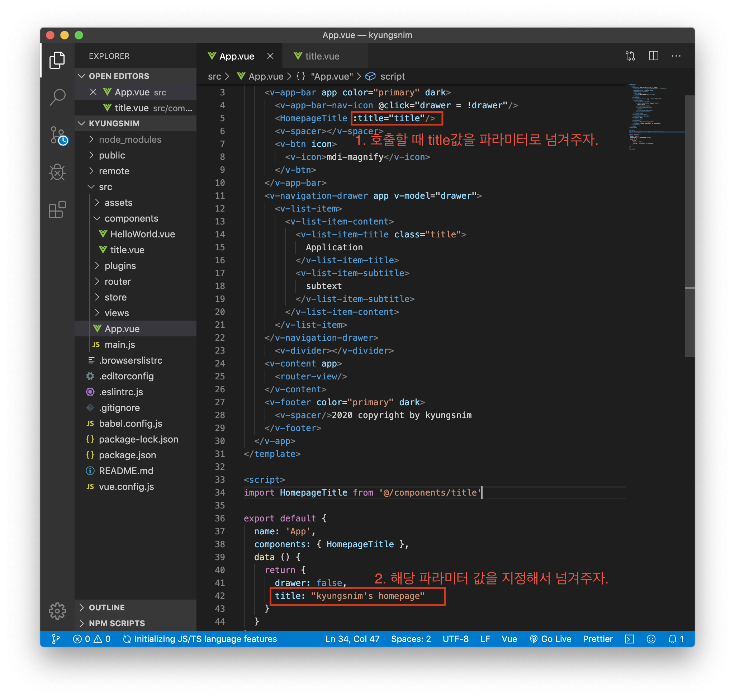Click the Open Changes compare icon
Viewport: 735px width, 700px height.
point(630,56)
